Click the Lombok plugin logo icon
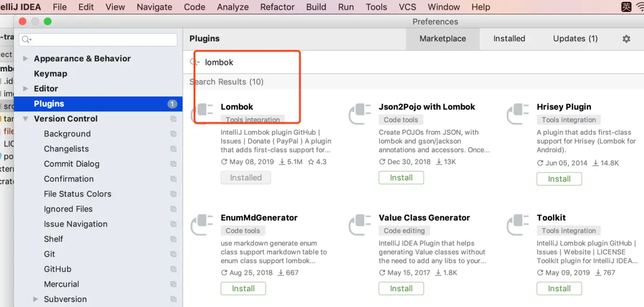 (x=204, y=109)
